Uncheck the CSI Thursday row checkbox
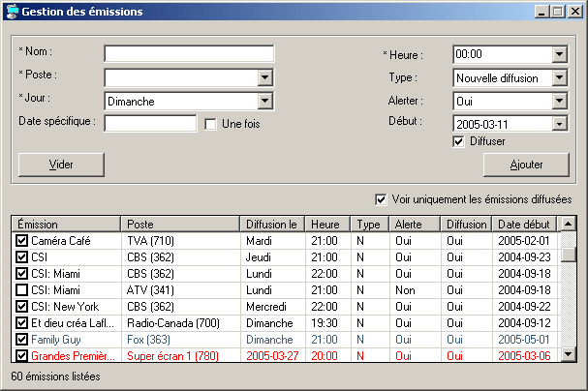Image resolution: width=588 pixels, height=391 pixels. (21, 256)
